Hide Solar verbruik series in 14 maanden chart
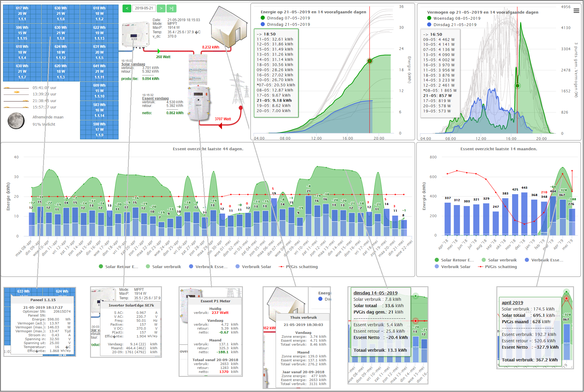This screenshot has height=392, width=584. [502, 260]
